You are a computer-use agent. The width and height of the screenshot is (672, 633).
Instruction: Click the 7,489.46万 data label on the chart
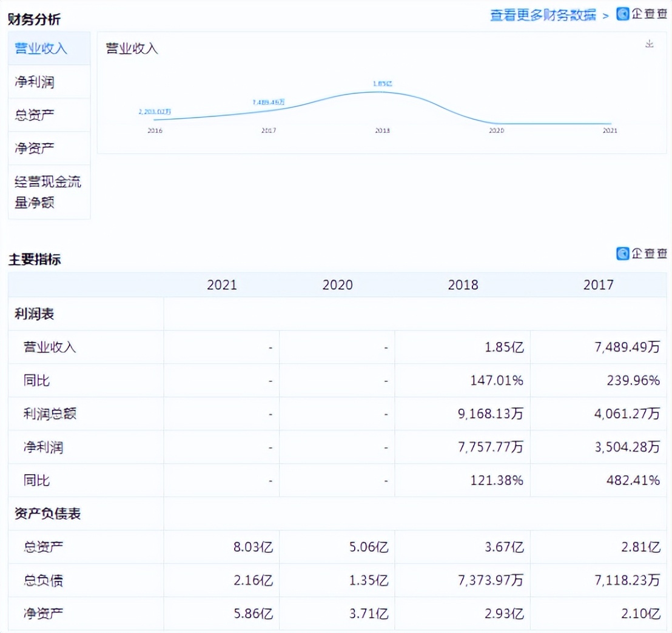(x=269, y=102)
